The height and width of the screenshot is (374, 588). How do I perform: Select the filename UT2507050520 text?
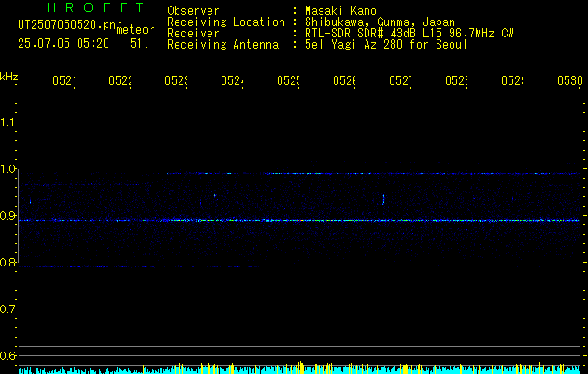tap(67, 25)
